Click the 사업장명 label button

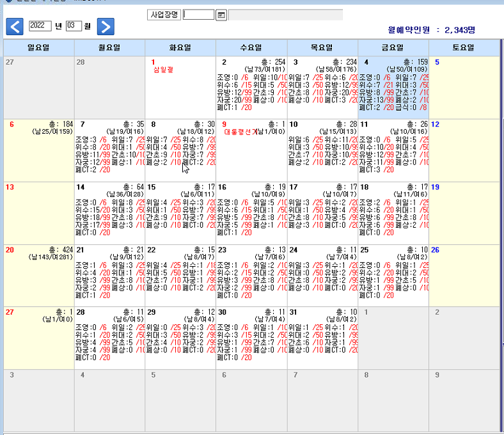(164, 15)
